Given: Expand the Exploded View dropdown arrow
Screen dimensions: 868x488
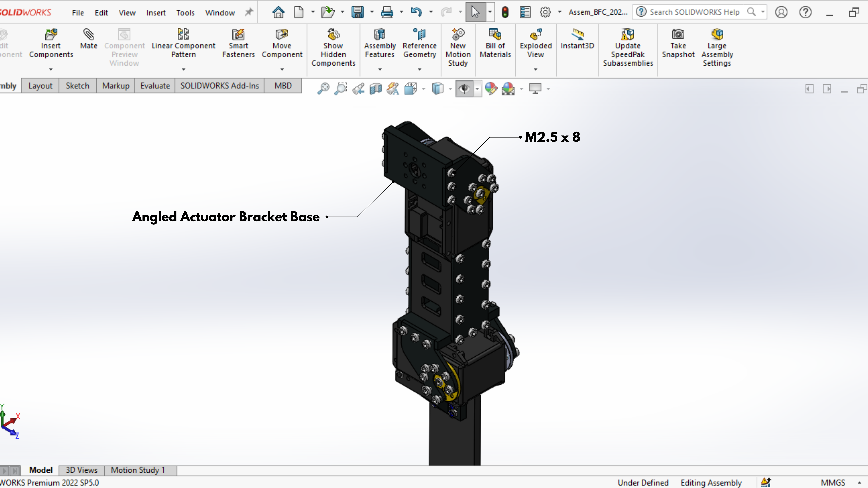Looking at the screenshot, I should pos(536,69).
